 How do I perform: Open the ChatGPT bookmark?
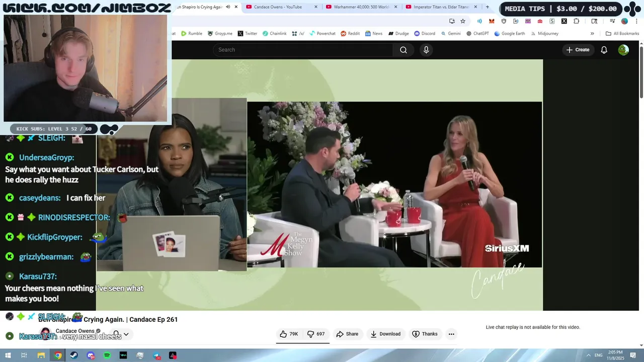click(477, 34)
